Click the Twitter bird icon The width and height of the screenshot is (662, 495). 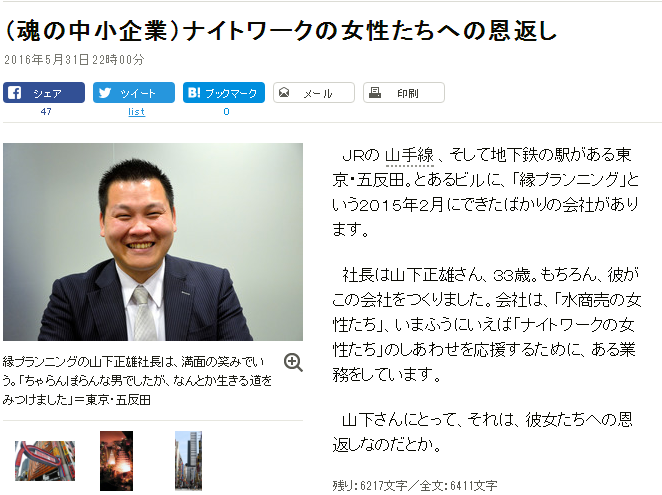tap(105, 92)
